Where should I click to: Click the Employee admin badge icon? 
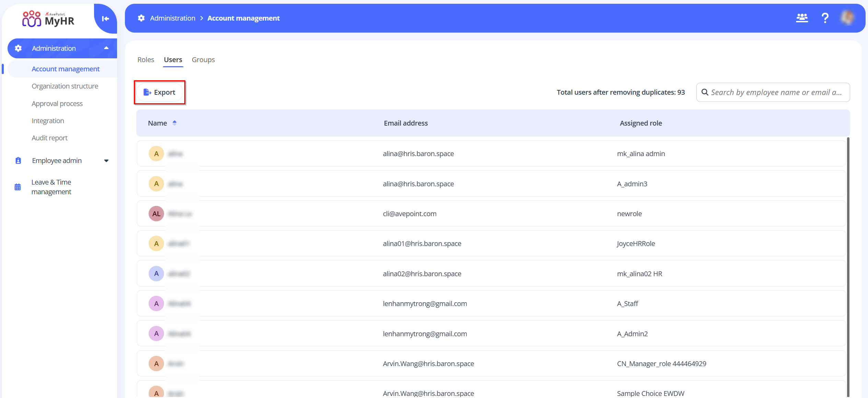[x=18, y=161]
